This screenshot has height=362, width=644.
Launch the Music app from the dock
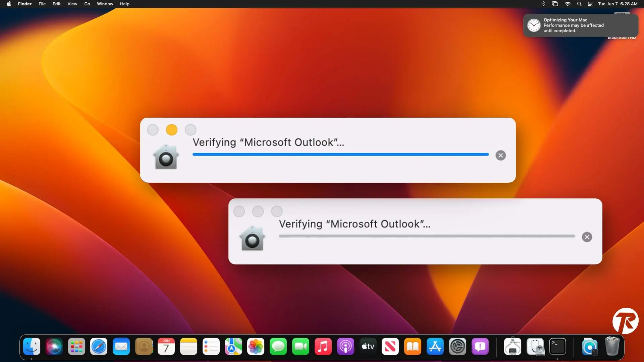pyautogui.click(x=323, y=346)
